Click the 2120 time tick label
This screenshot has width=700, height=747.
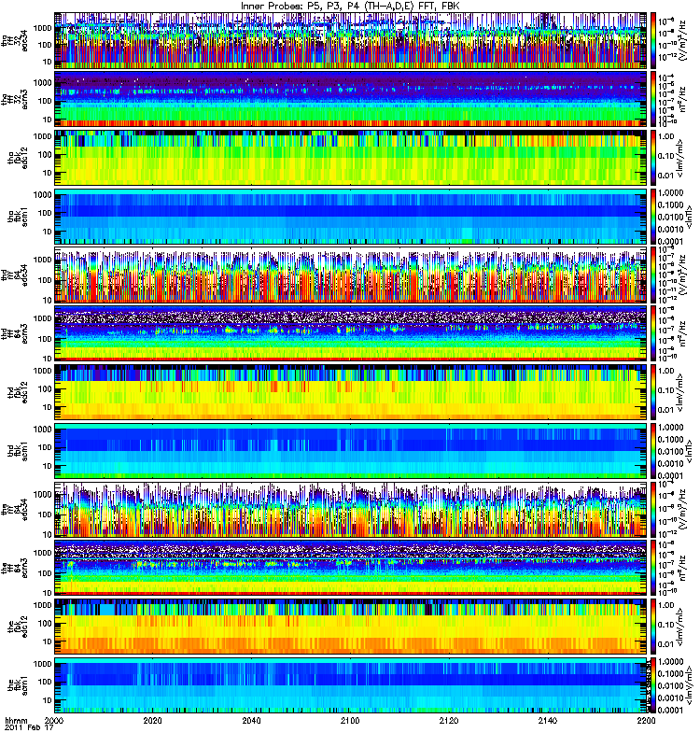pyautogui.click(x=449, y=720)
